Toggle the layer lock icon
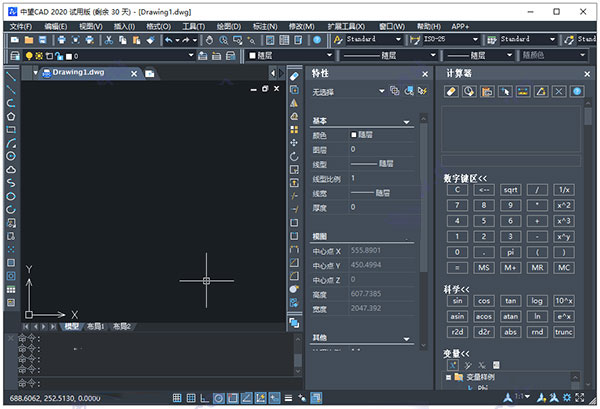Screen dimensions: 600x409 pyautogui.click(x=61, y=56)
